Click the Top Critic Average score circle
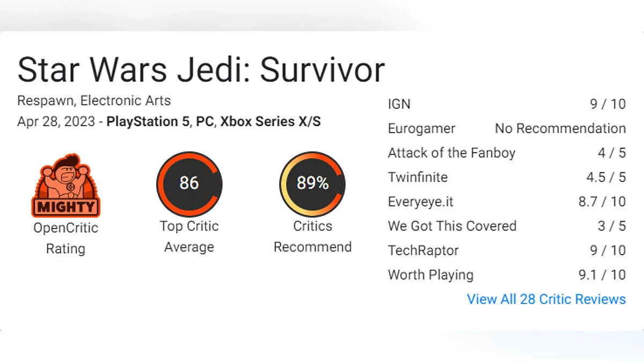Screen dimensions: 644x362 (x=189, y=184)
